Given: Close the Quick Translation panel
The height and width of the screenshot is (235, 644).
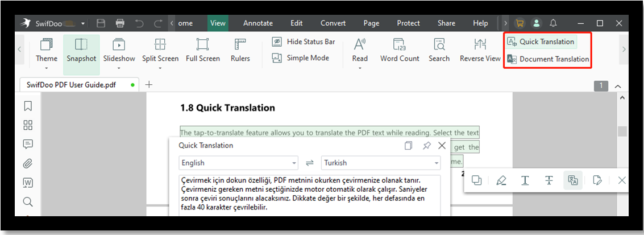Looking at the screenshot, I should [x=442, y=146].
